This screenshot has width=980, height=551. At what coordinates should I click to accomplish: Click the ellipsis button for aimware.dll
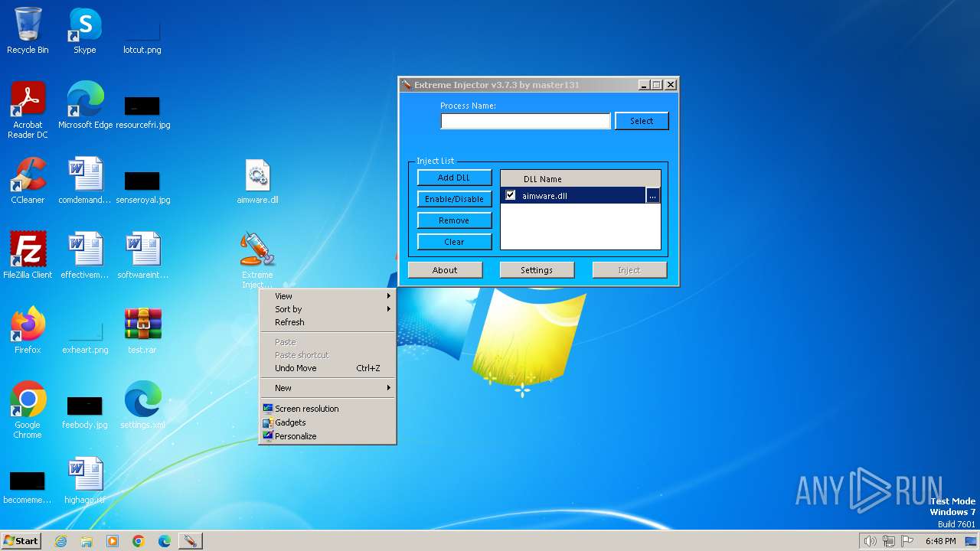pyautogui.click(x=652, y=196)
